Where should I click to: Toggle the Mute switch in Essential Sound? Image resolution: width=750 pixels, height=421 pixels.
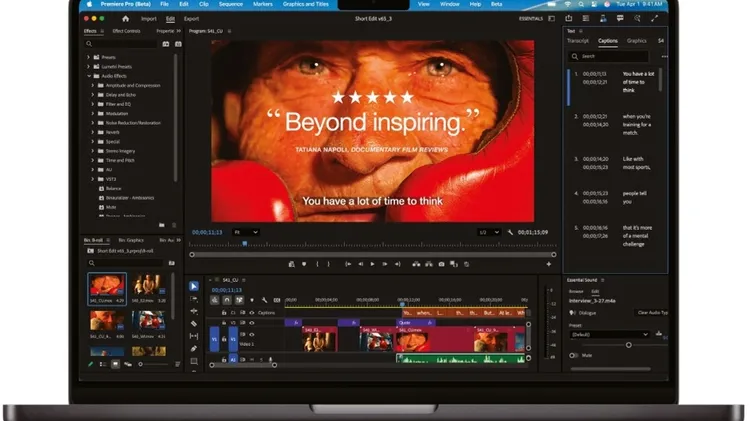575,355
